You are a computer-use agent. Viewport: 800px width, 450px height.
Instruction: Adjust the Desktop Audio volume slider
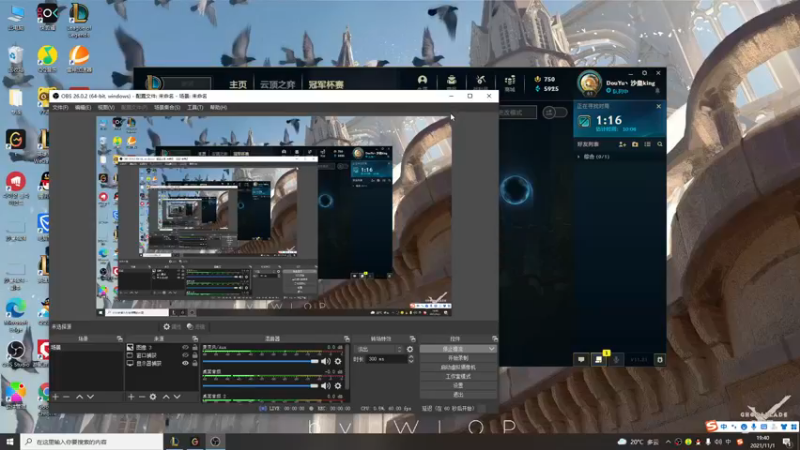point(261,386)
